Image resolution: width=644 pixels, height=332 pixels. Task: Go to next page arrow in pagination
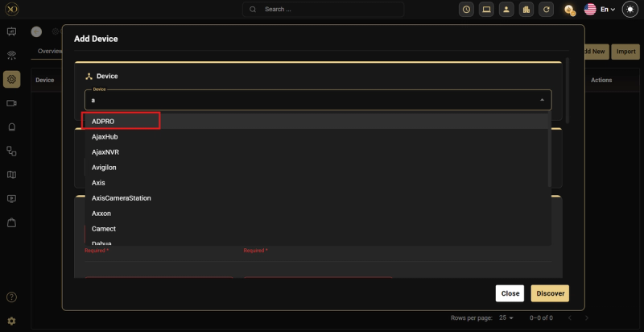(587, 317)
